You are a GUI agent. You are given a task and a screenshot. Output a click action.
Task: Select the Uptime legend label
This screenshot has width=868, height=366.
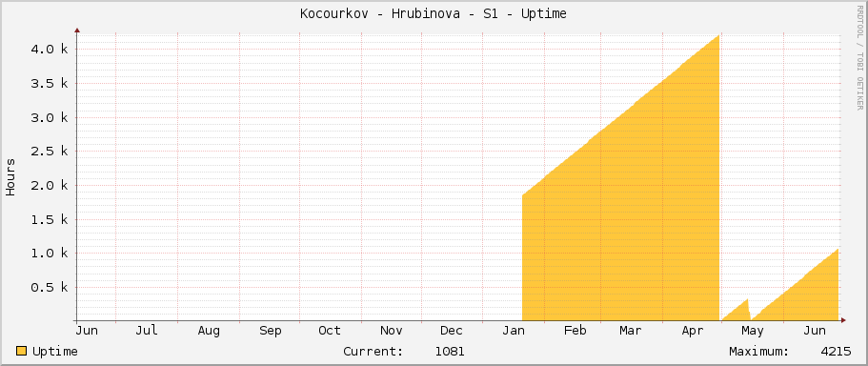pos(55,352)
